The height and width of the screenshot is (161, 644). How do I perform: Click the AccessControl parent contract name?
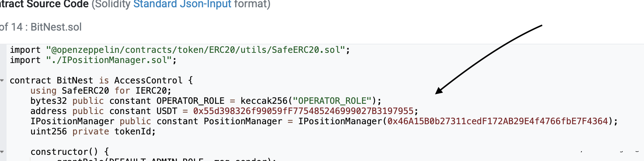[148, 80]
